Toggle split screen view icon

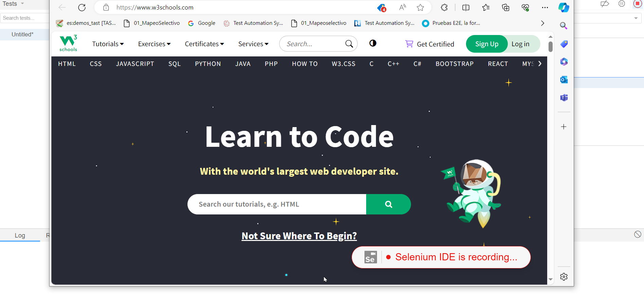point(466,7)
